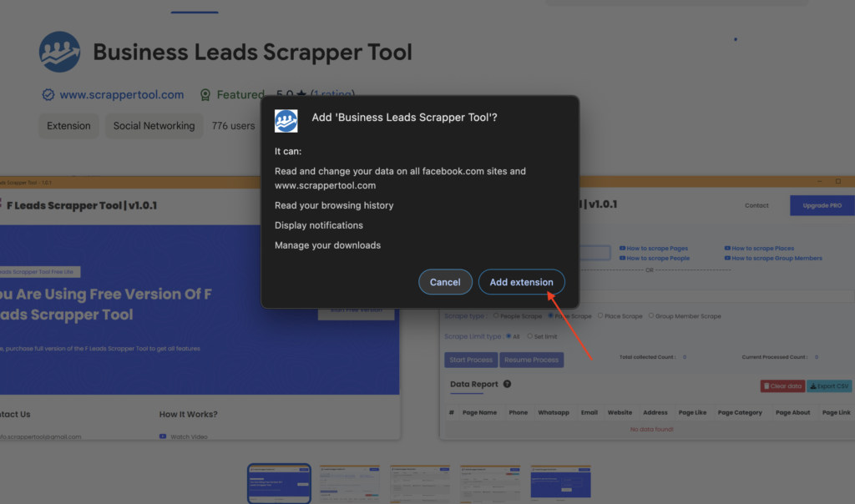Click the Start Process button
This screenshot has width=855, height=504.
pyautogui.click(x=470, y=360)
